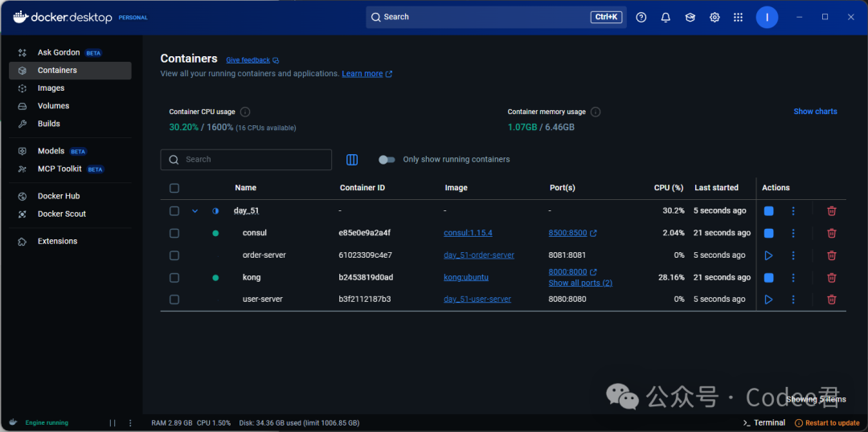
Task: Click the memory usage info icon
Action: (596, 112)
